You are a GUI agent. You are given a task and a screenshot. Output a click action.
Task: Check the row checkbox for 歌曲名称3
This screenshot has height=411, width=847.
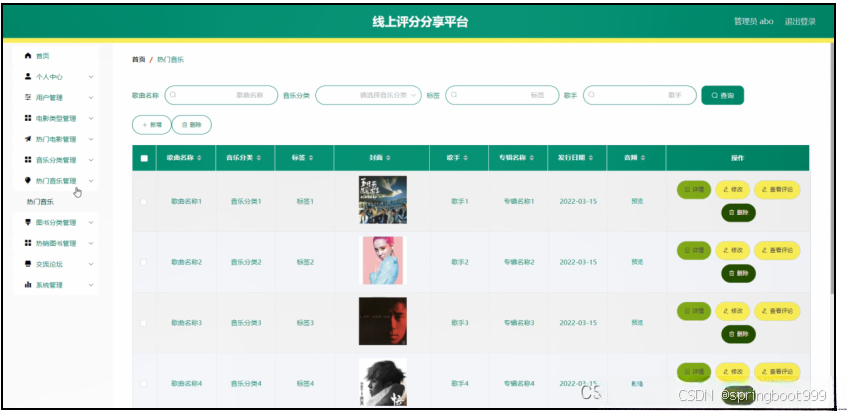pos(144,323)
